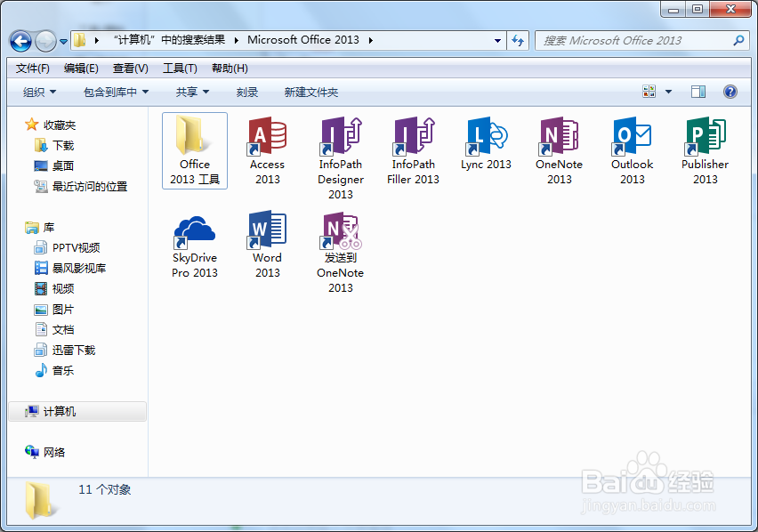Open the view options dropdown arrow
Viewport: 758px width, 532px height.
tap(668, 92)
